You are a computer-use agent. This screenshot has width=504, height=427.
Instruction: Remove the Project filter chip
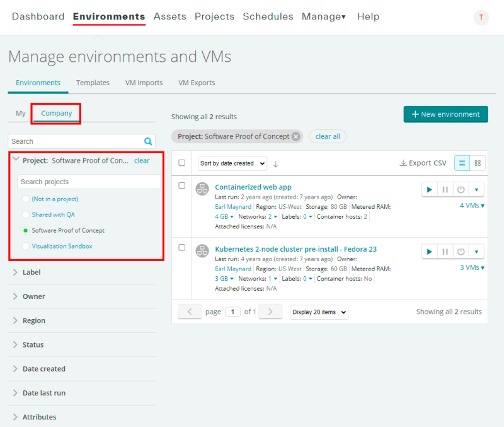tap(295, 136)
